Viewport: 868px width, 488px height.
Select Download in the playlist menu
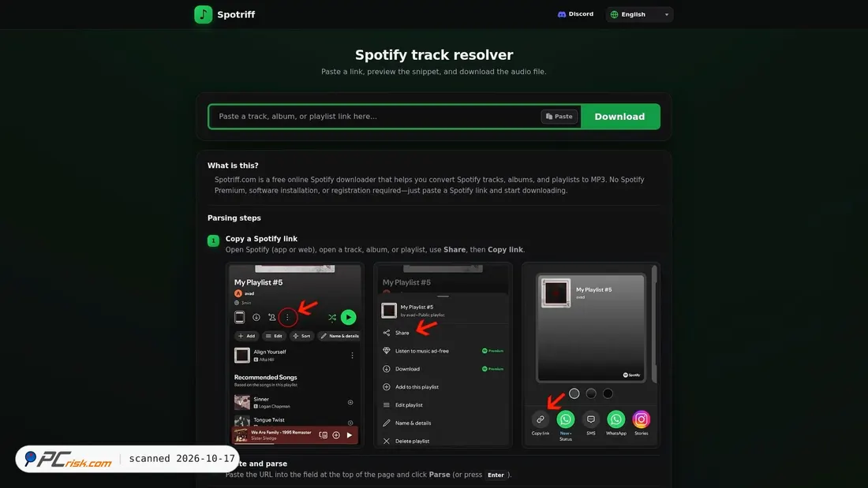[443, 369]
